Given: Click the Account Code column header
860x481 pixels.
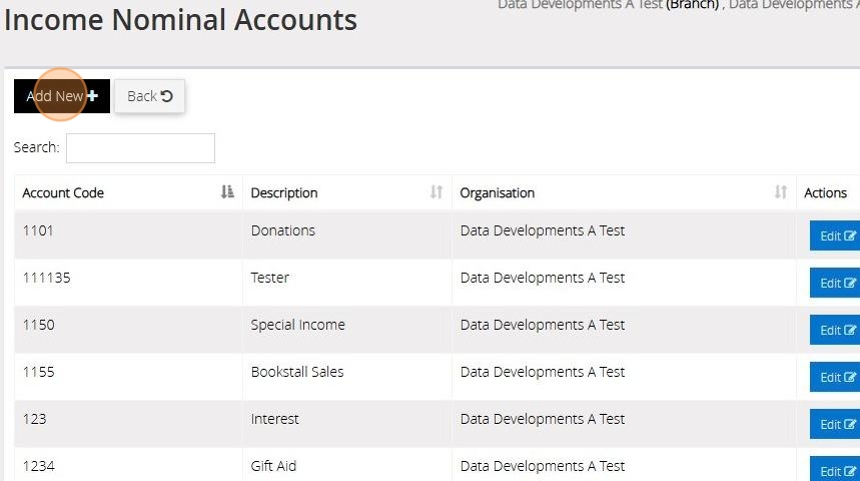Looking at the screenshot, I should coord(63,193).
